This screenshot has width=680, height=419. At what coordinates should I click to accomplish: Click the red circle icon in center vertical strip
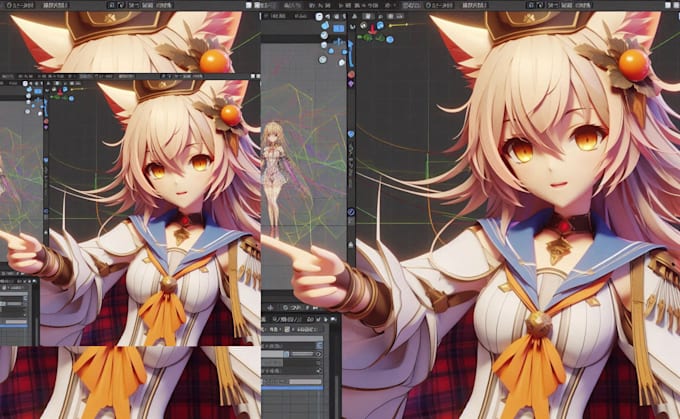coord(351,75)
